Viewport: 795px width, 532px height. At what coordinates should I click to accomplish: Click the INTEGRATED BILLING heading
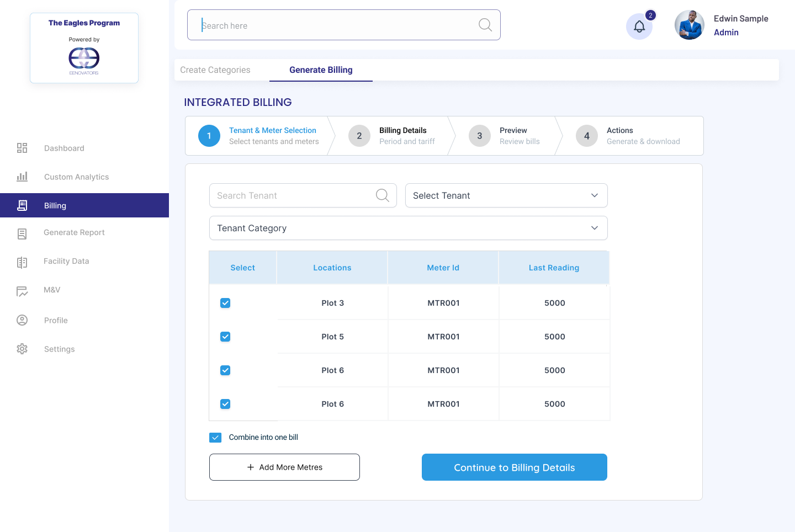pyautogui.click(x=238, y=102)
